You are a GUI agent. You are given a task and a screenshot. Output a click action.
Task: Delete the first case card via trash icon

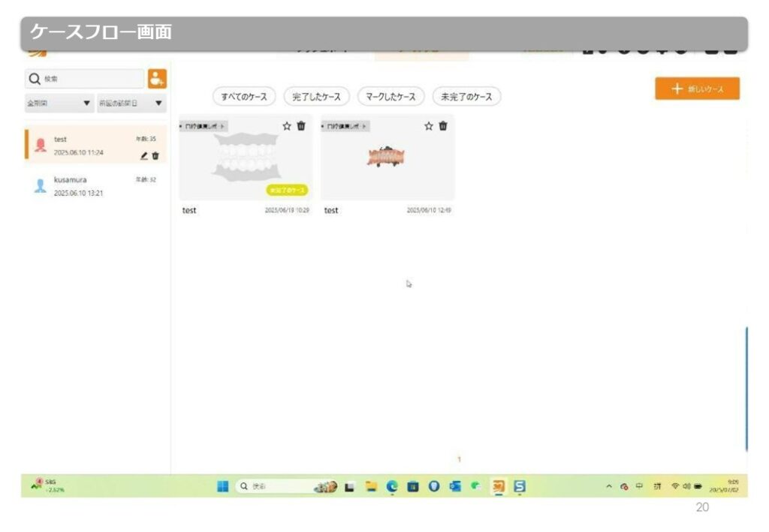point(301,126)
